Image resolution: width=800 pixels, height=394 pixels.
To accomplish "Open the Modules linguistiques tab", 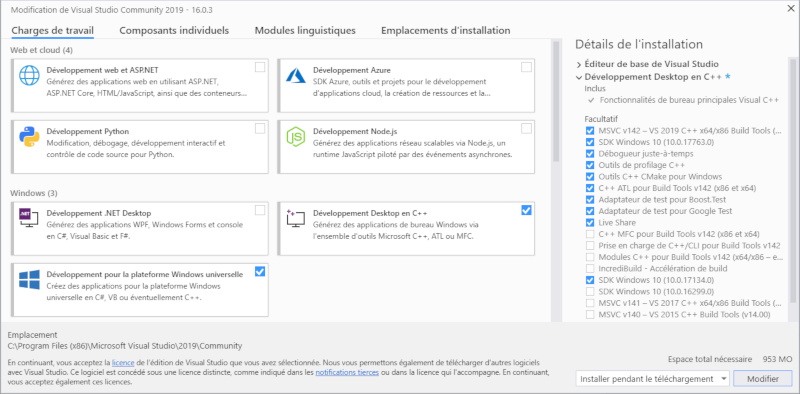I will point(305,31).
